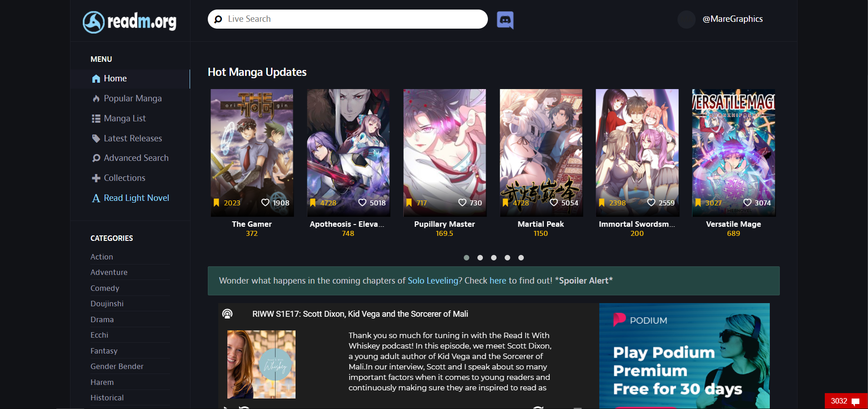This screenshot has width=868, height=409.
Task: Open Manga List page
Action: [x=125, y=119]
